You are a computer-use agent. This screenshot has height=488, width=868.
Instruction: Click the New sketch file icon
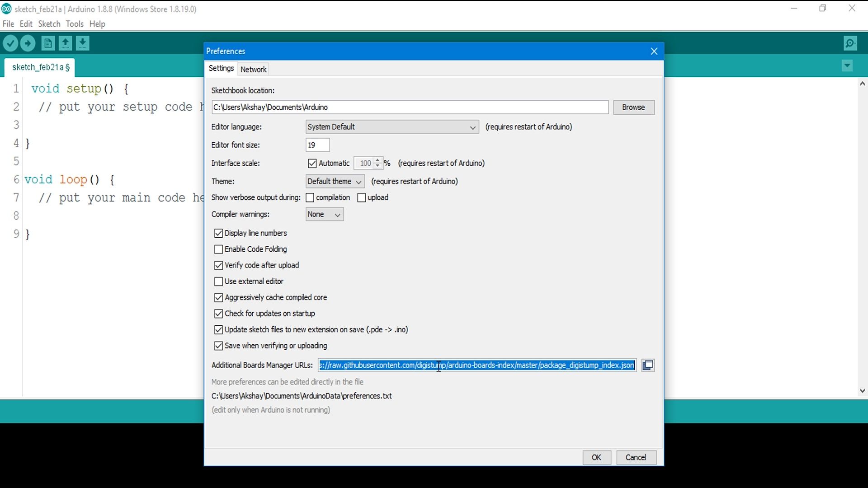click(48, 43)
